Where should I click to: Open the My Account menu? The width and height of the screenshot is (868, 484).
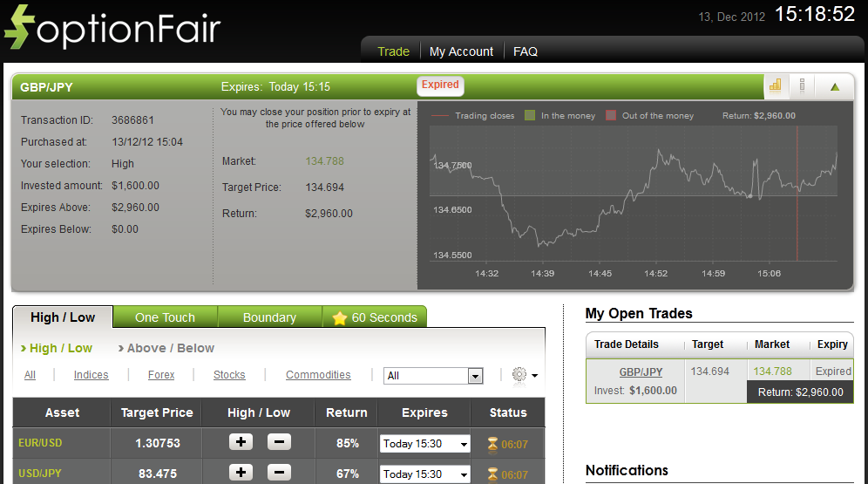(461, 51)
